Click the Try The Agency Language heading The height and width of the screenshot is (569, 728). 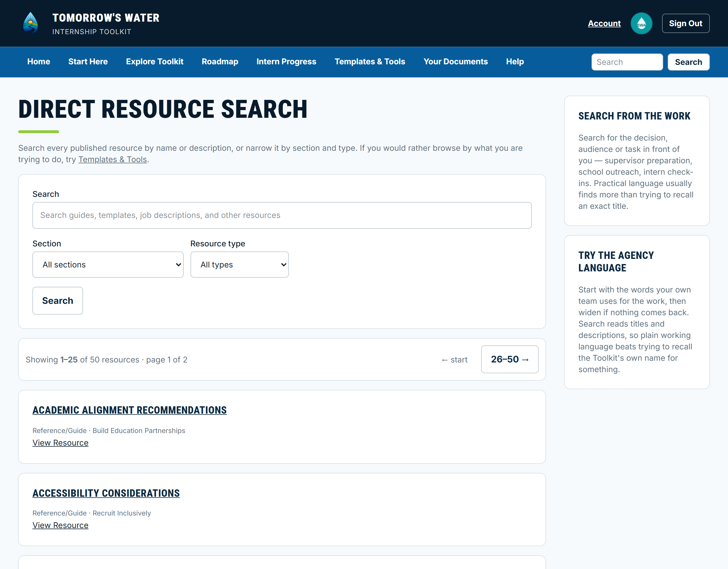click(x=616, y=261)
